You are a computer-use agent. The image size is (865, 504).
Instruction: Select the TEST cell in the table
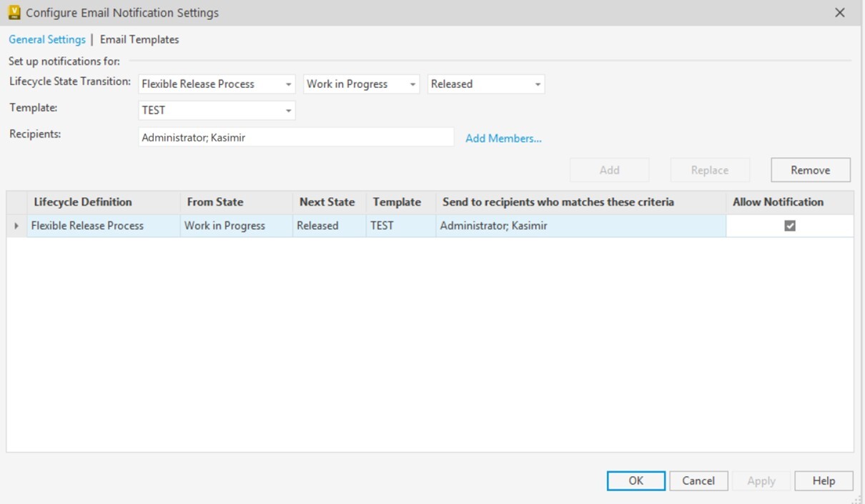pos(401,226)
